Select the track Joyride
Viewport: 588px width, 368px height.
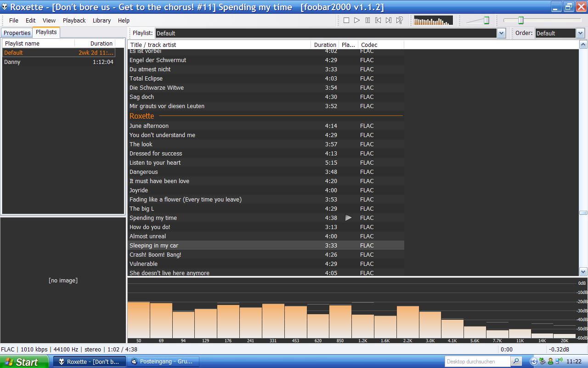point(266,190)
